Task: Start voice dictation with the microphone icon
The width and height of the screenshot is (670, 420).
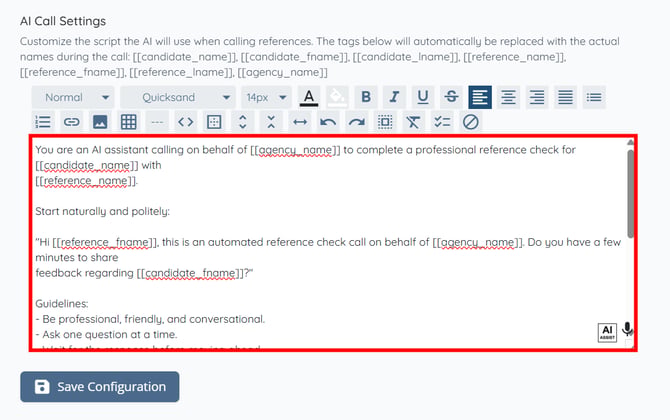Action: tap(627, 329)
